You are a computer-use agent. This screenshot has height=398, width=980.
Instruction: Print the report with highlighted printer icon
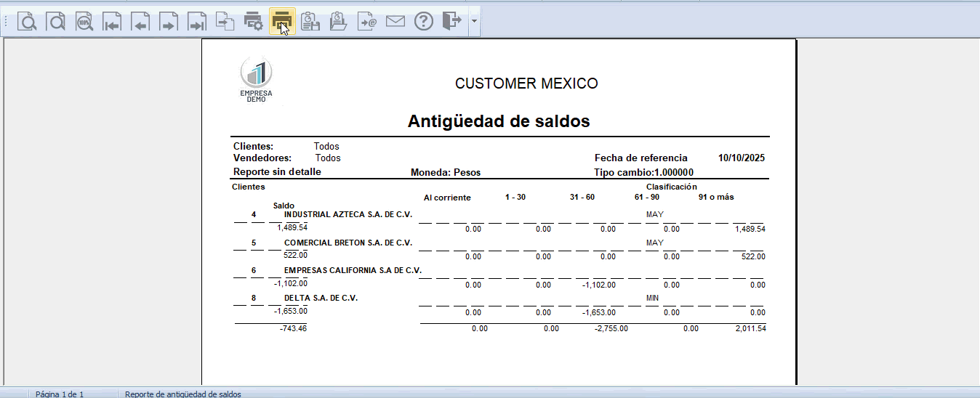(282, 22)
